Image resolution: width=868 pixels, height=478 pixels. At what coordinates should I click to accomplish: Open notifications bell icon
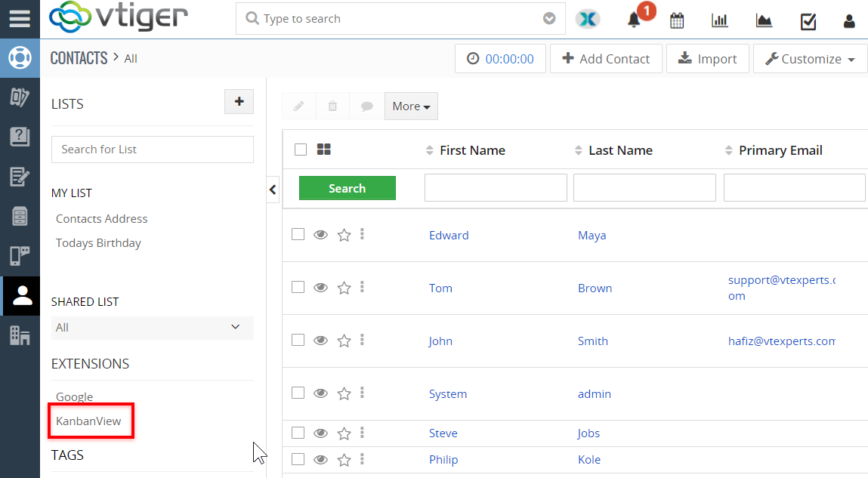pos(634,20)
